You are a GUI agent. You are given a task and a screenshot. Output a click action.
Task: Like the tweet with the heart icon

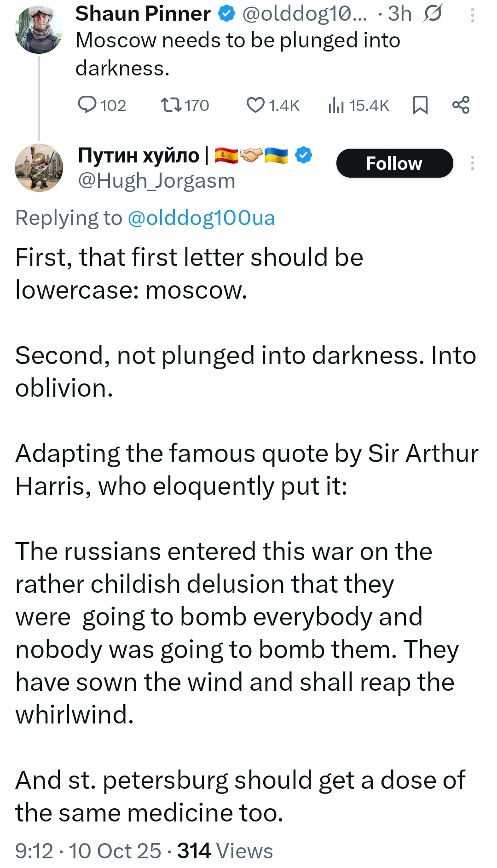pyautogui.click(x=255, y=105)
